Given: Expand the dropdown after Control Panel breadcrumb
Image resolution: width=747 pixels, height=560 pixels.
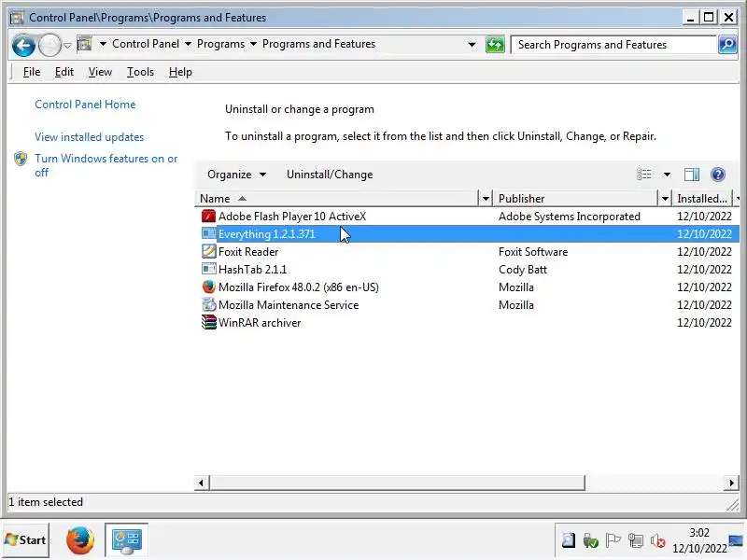Looking at the screenshot, I should tap(189, 44).
